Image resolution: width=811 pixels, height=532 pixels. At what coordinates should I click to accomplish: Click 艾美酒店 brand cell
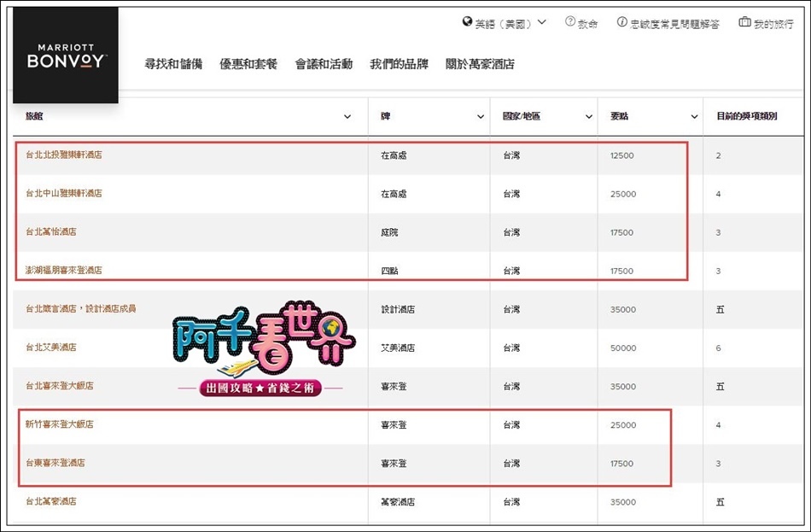coord(398,348)
